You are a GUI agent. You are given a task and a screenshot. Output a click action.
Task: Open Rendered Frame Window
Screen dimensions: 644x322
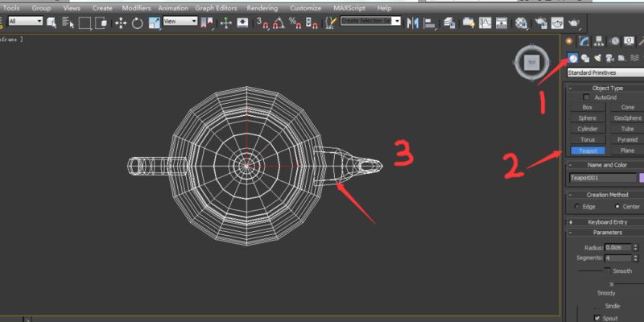[557, 23]
